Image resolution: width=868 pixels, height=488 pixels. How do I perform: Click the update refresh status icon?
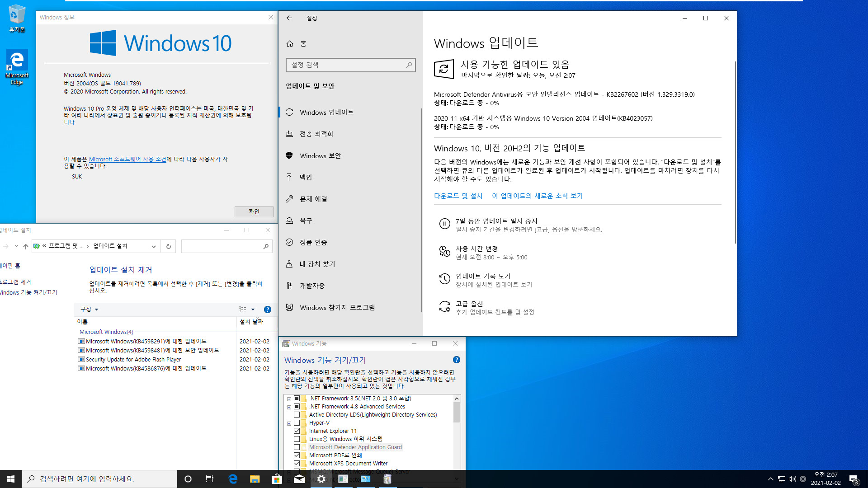pos(443,69)
